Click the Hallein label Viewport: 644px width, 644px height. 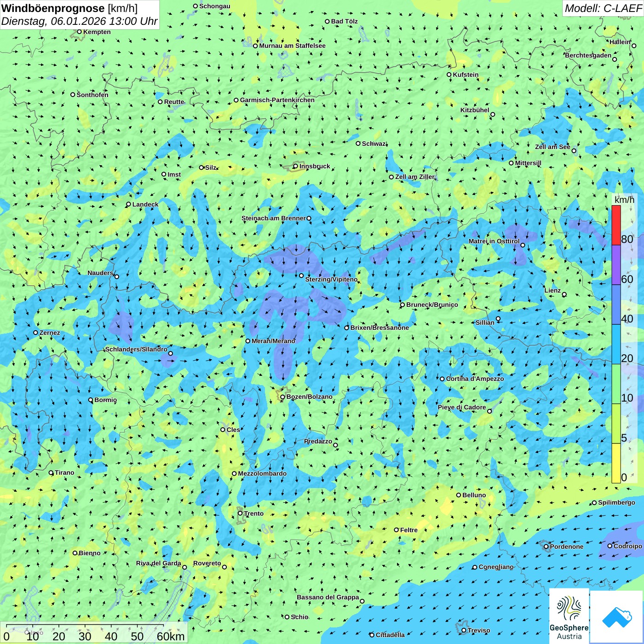pos(620,42)
